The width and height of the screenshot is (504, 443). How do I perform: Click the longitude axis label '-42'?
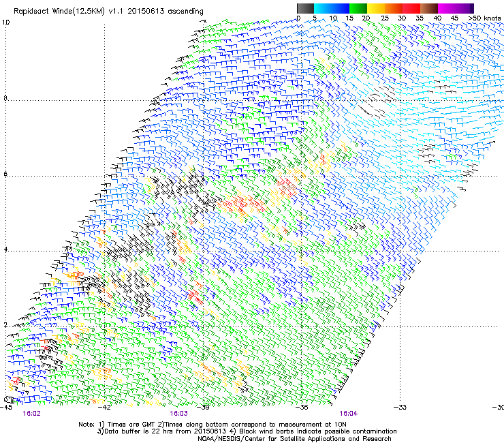pos(104,408)
